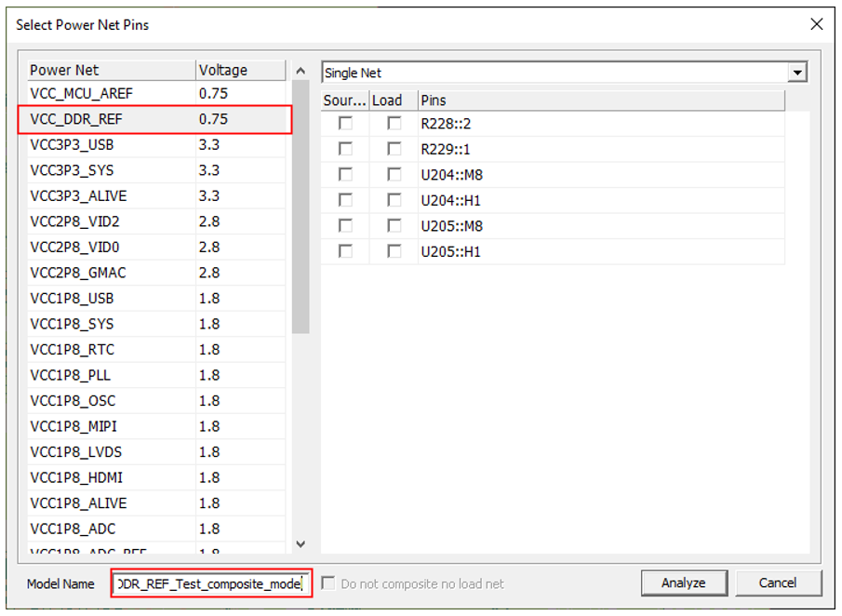Close the Select Power Net Pins dialog
The width and height of the screenshot is (842, 616).
(x=817, y=24)
